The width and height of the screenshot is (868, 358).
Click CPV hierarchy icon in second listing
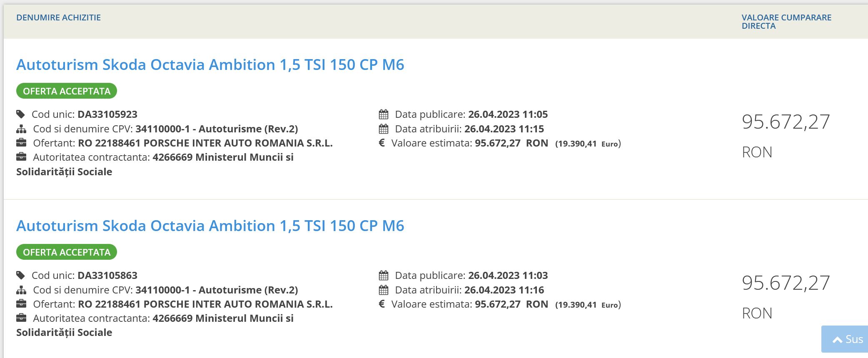(x=21, y=290)
